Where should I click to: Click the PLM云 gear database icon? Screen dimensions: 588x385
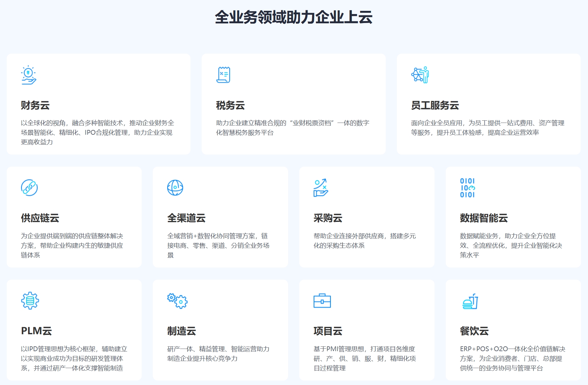pyautogui.click(x=30, y=301)
